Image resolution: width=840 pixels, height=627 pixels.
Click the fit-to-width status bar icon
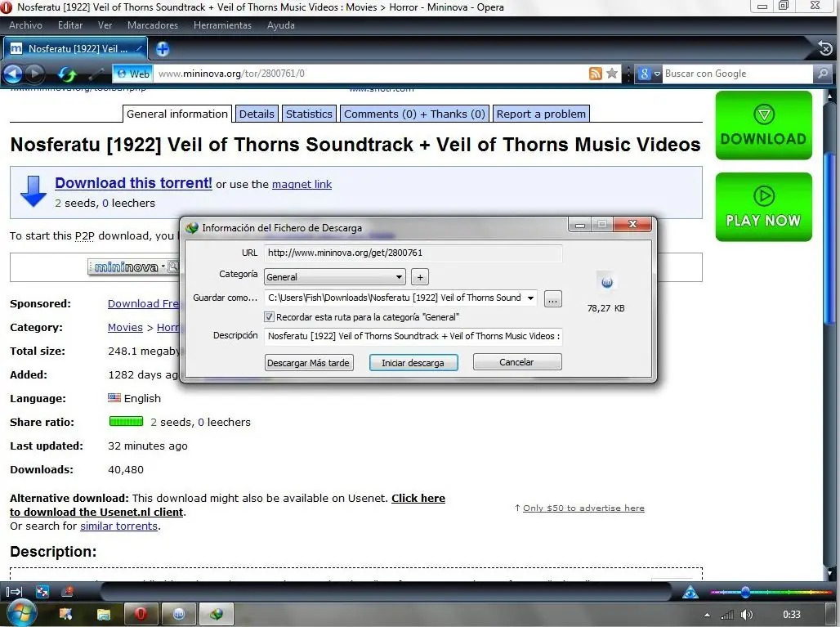[42, 592]
